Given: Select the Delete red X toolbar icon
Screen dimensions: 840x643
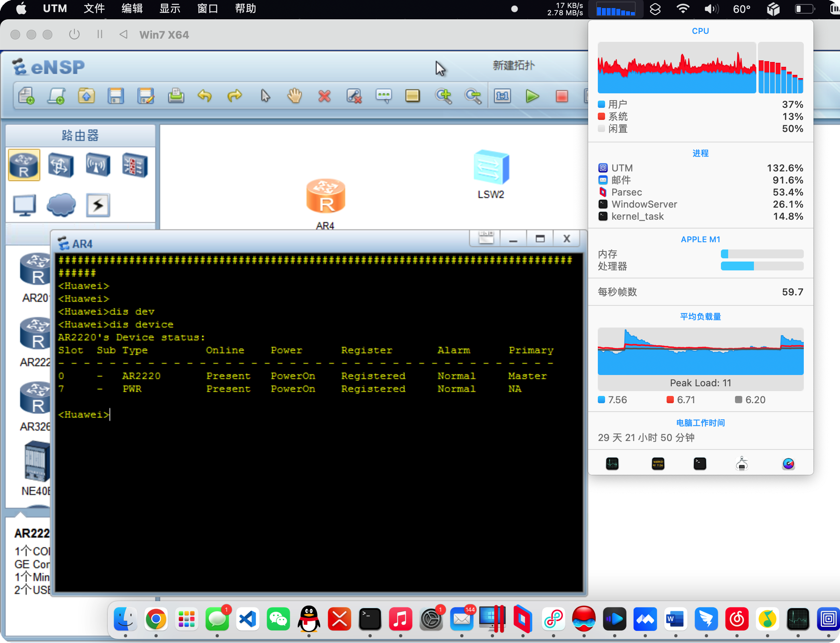Looking at the screenshot, I should (324, 96).
